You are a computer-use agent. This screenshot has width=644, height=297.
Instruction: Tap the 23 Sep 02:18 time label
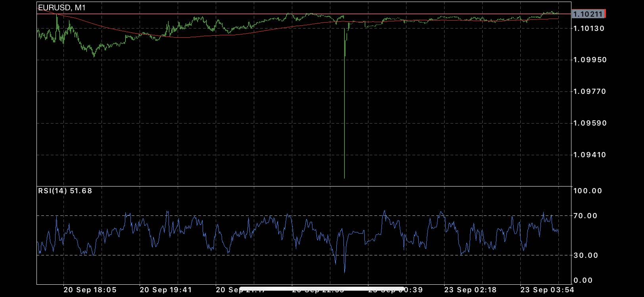[x=470, y=290]
